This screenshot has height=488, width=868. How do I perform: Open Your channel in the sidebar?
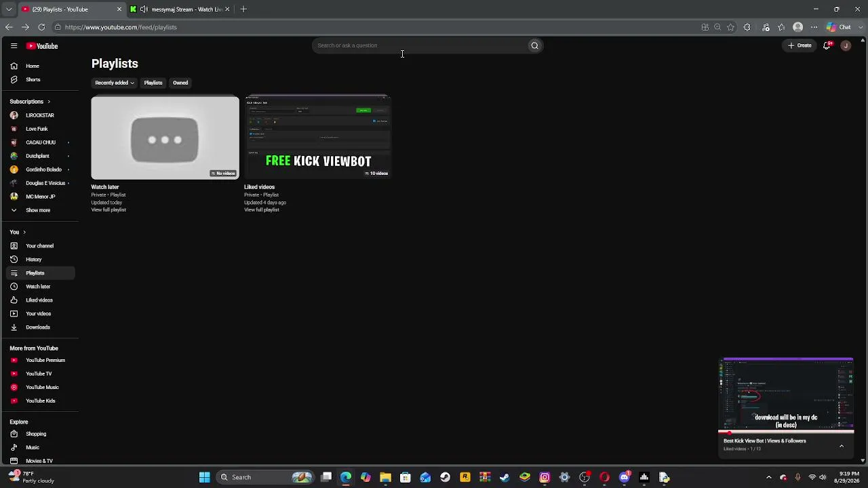point(40,246)
